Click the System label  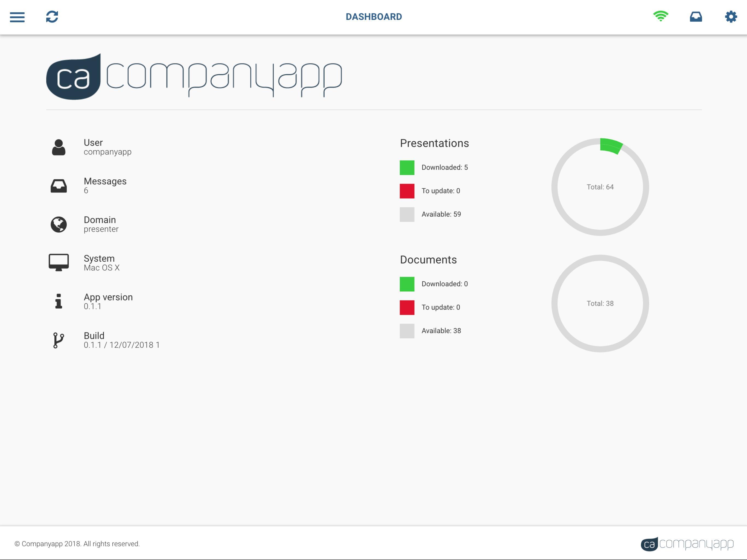point(99,259)
